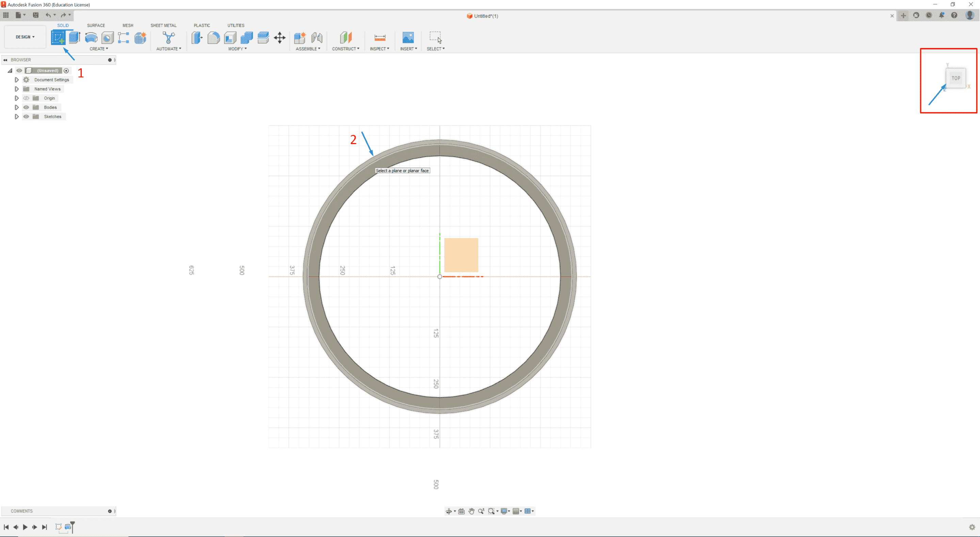
Task: Activate the Pan hand tool
Action: click(x=471, y=511)
